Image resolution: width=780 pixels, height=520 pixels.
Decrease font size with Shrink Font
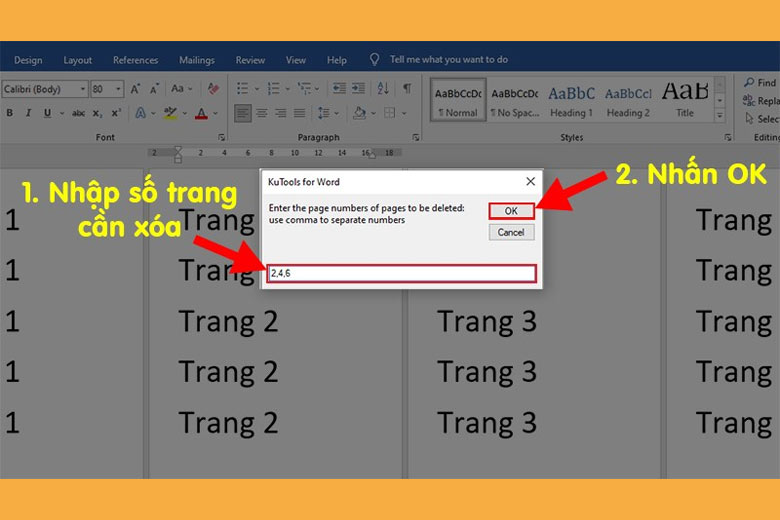point(155,89)
